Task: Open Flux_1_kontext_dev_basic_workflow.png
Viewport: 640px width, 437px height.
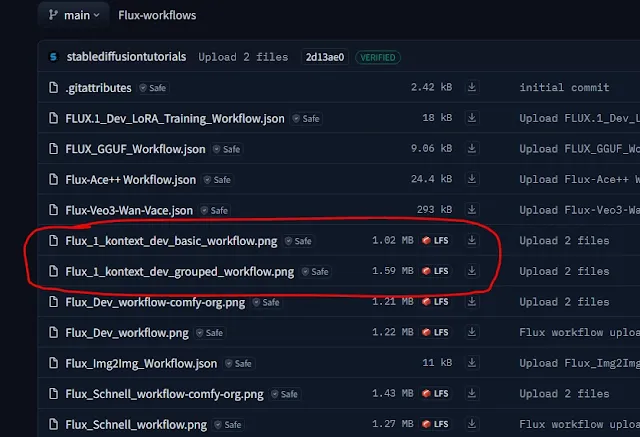Action: [171, 241]
